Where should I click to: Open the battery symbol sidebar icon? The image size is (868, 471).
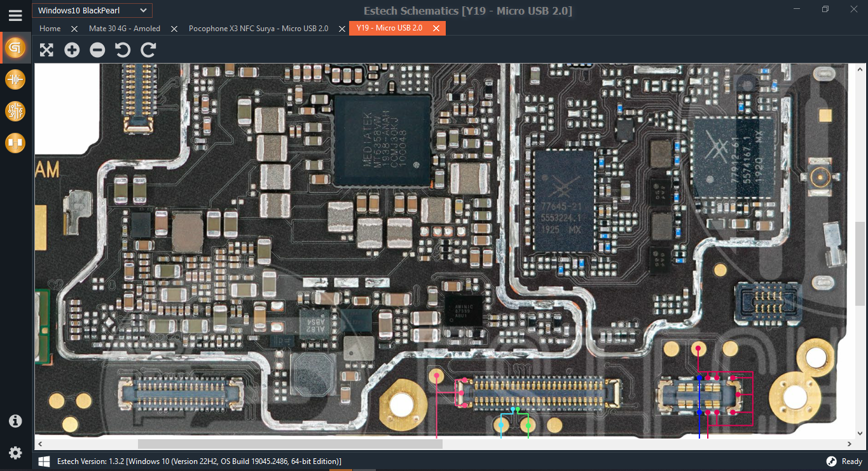tap(15, 79)
